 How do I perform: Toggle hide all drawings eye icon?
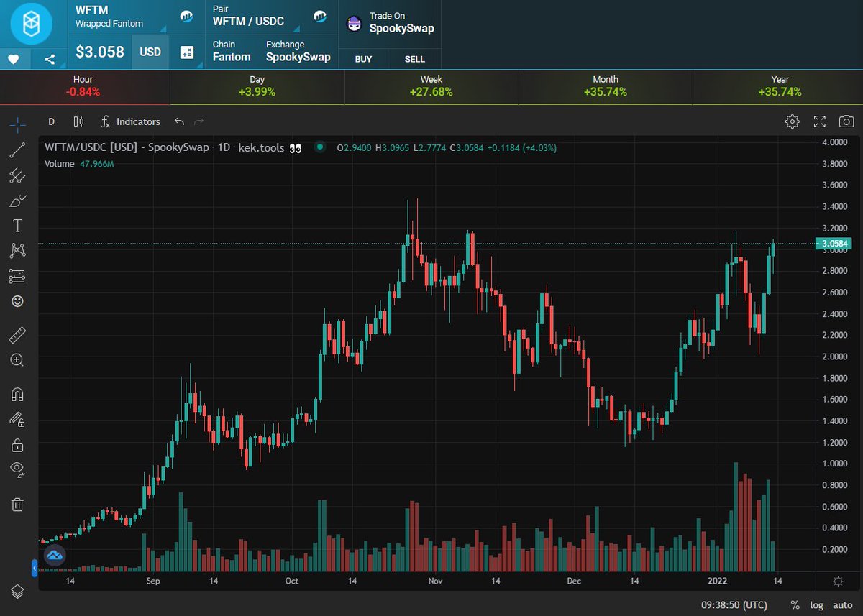coord(17,470)
